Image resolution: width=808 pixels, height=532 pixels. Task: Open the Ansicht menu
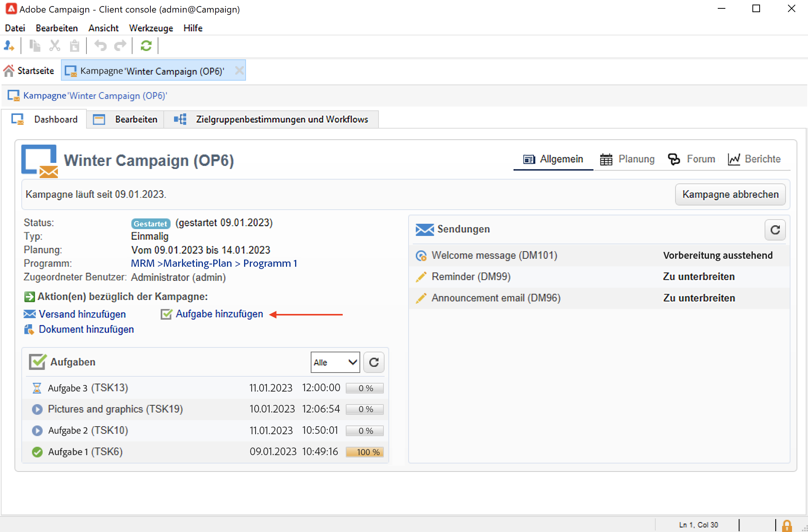click(103, 28)
